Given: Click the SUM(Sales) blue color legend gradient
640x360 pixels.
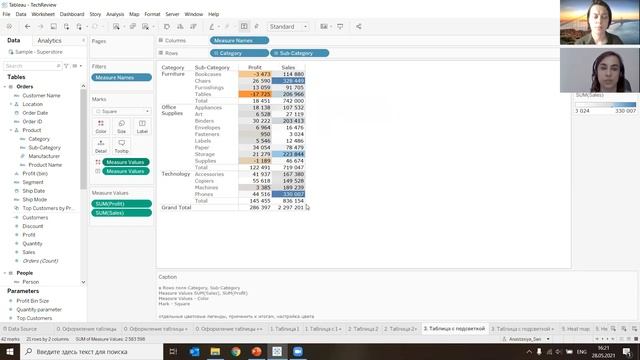Looking at the screenshot, I should tap(606, 104).
